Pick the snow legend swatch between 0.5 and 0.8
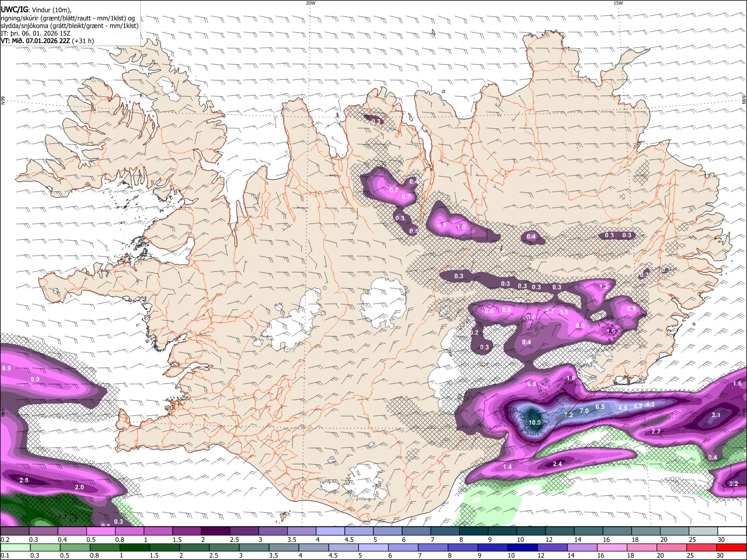Viewport: 747px width, 560px height. [100, 531]
